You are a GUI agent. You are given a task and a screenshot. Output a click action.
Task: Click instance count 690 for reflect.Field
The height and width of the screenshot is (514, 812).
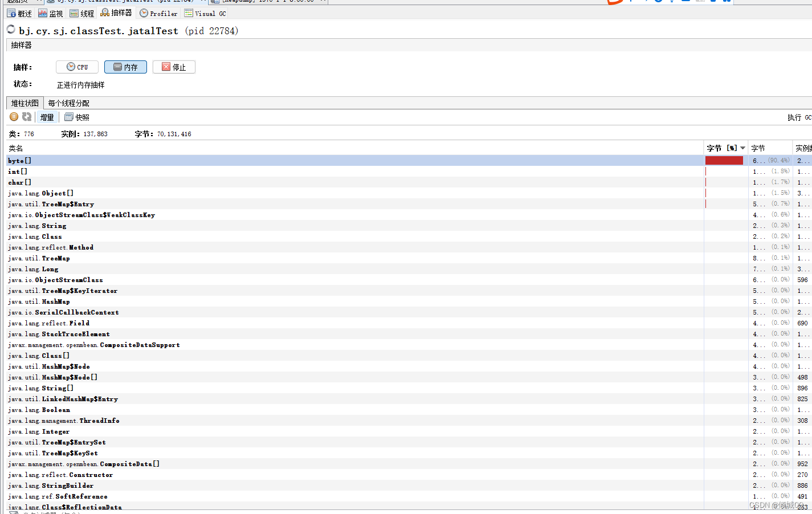pos(802,323)
